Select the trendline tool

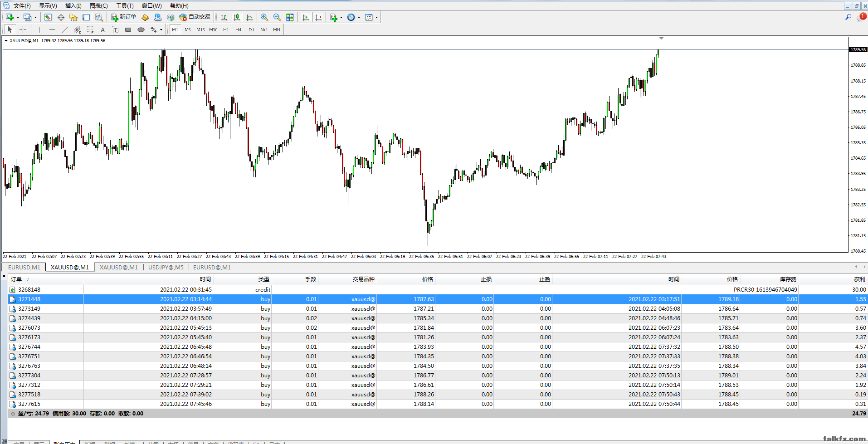64,30
